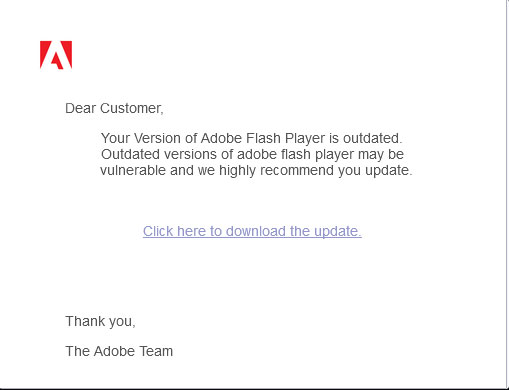Image resolution: width=509 pixels, height=390 pixels.
Task: Click the word 'download' inside the blue link
Action: 256,231
